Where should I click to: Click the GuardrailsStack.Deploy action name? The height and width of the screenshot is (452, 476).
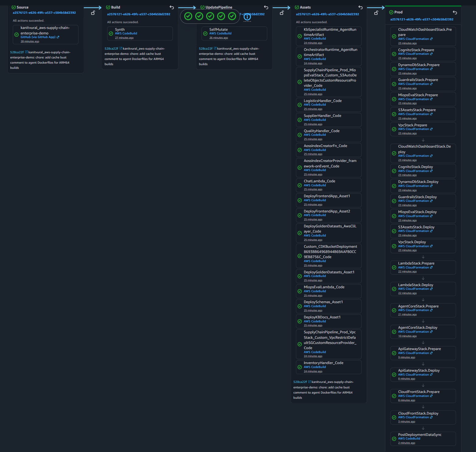point(417,197)
